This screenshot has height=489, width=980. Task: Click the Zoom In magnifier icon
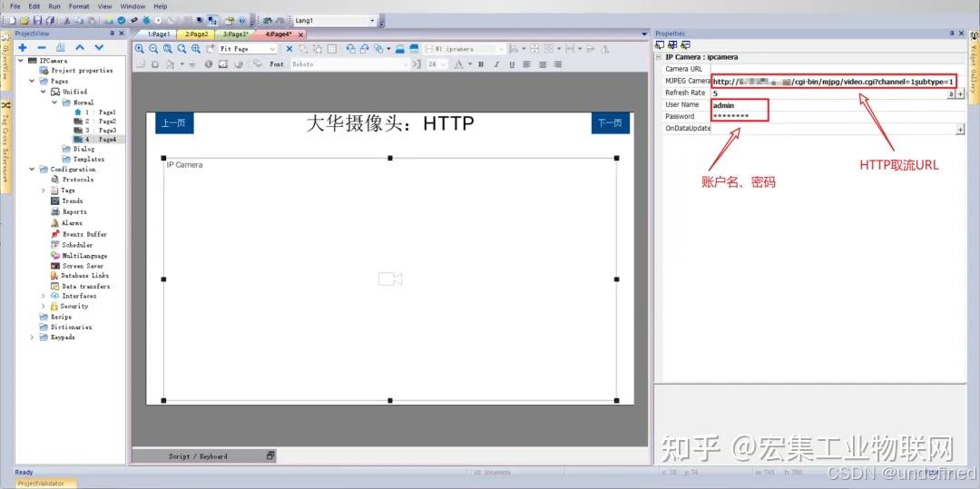(x=140, y=49)
